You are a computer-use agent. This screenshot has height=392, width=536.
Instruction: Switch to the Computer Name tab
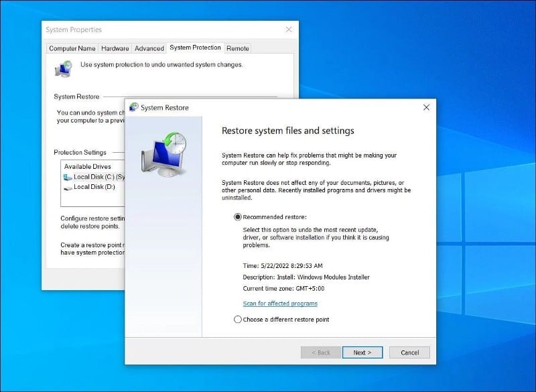pos(72,48)
